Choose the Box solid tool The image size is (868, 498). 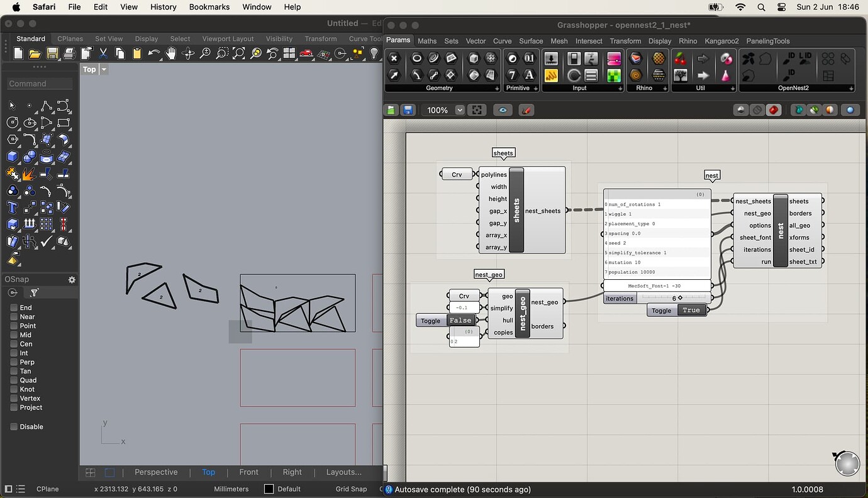tap(13, 157)
